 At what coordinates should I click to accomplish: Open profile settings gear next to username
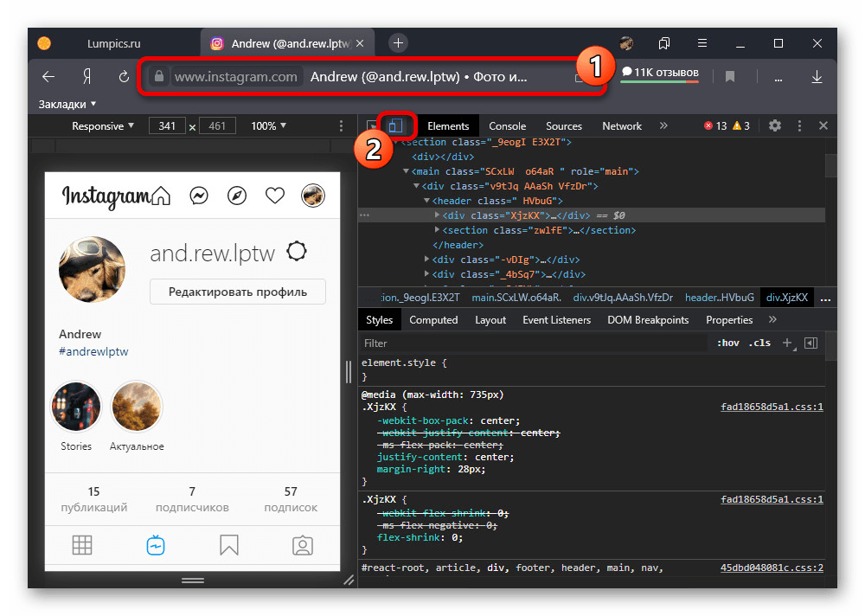coord(297,252)
